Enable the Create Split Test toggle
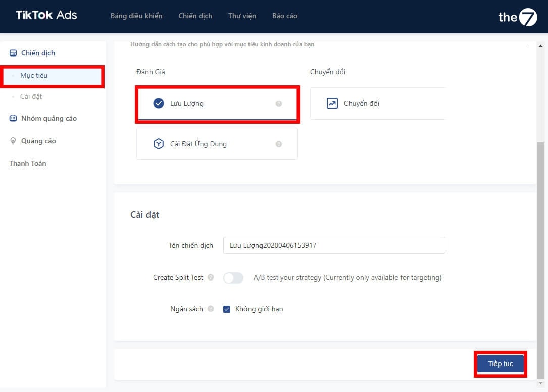Screen dimensions: 548x392 [x=233, y=278]
